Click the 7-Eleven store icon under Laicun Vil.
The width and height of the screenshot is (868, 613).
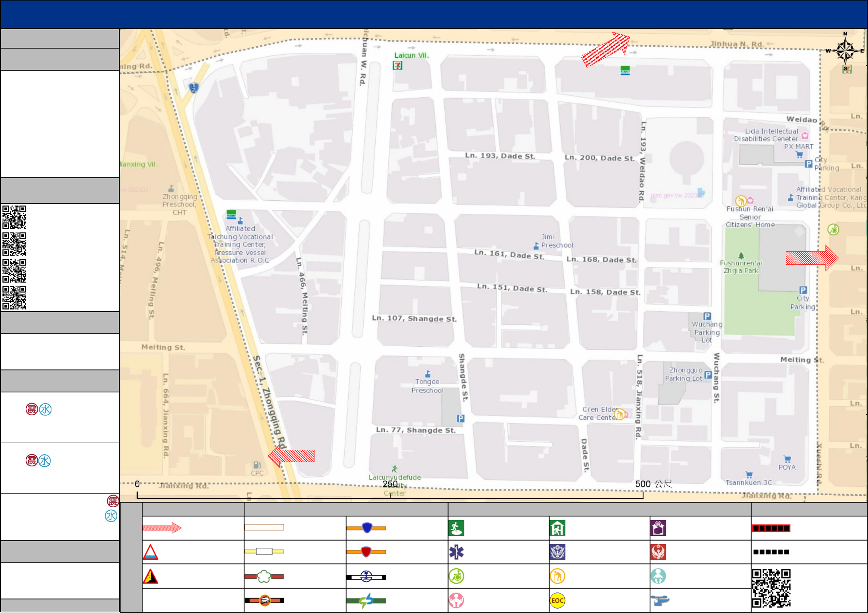coord(397,66)
